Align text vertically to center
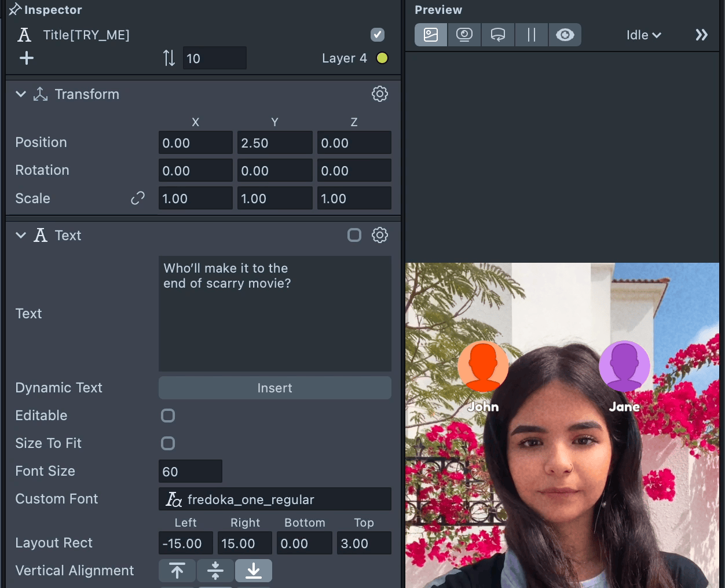The height and width of the screenshot is (588, 725). click(215, 571)
